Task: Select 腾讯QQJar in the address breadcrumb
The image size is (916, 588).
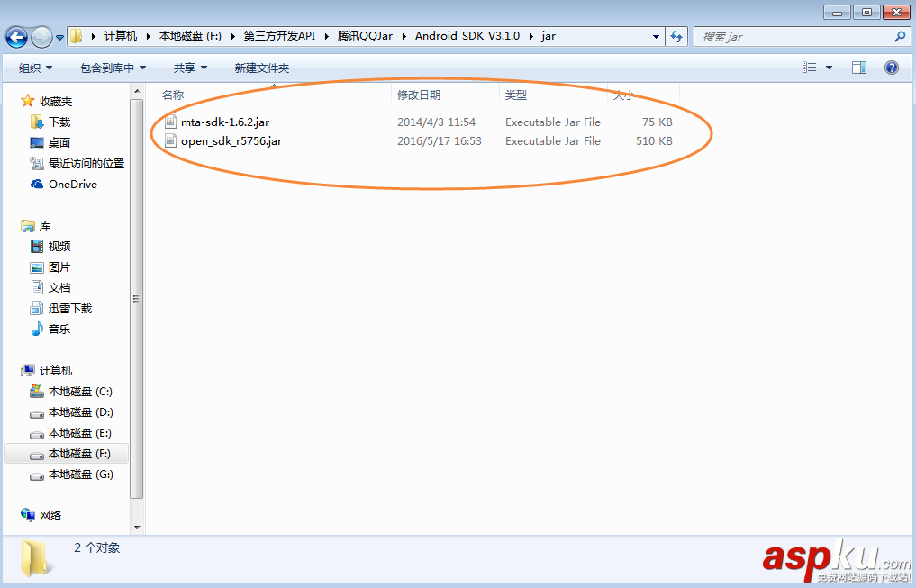Action: (x=365, y=36)
